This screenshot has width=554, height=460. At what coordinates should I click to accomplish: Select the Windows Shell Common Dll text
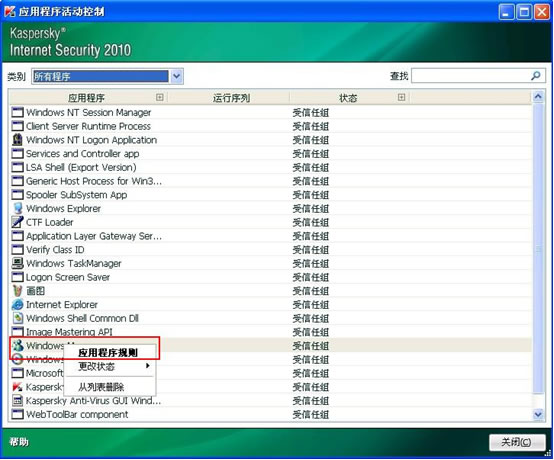coord(82,318)
